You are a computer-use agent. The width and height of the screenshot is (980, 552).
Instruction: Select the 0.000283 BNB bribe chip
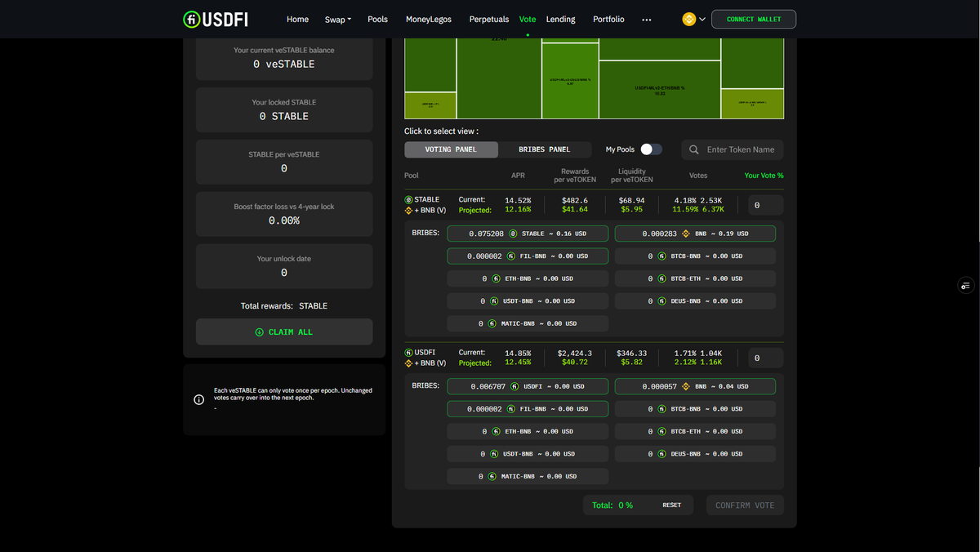pos(695,234)
